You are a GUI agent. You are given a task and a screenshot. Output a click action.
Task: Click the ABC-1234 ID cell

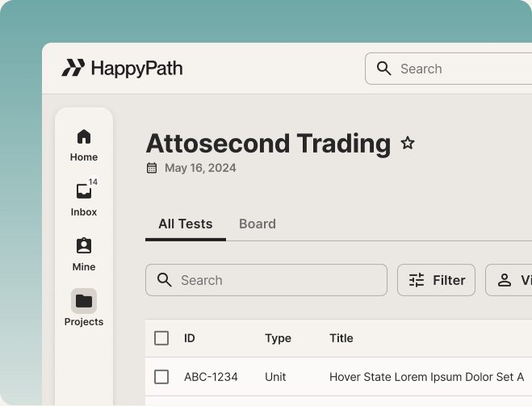click(211, 377)
